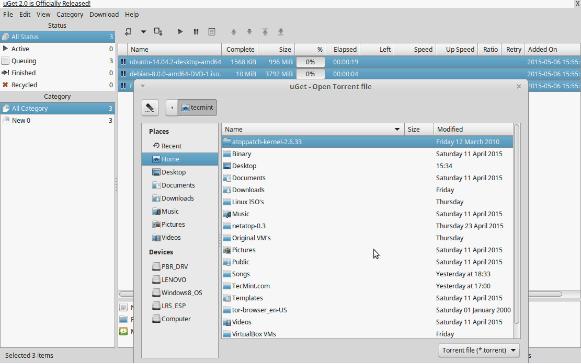Click the save/batch toolbar icon
This screenshot has height=364, width=581.
[158, 32]
